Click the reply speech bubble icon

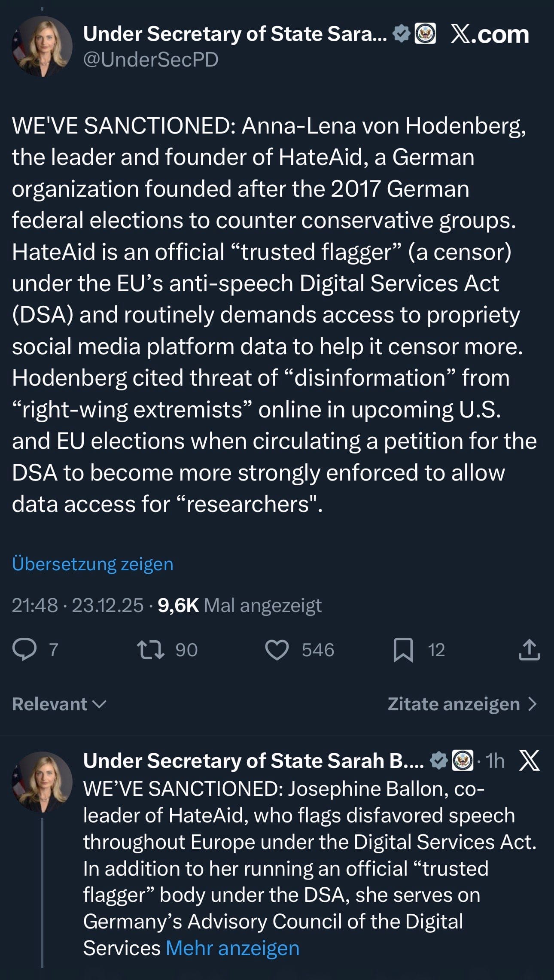[x=24, y=649]
